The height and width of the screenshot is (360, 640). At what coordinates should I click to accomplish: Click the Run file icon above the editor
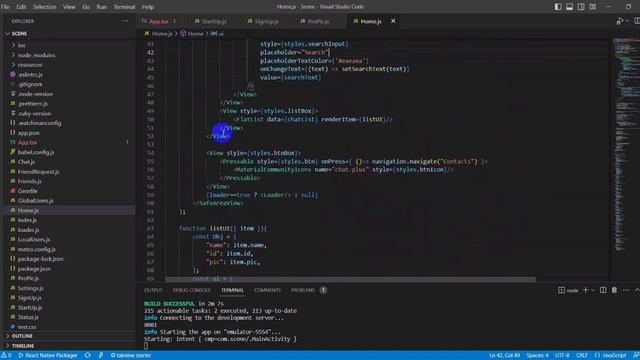tap(620, 21)
